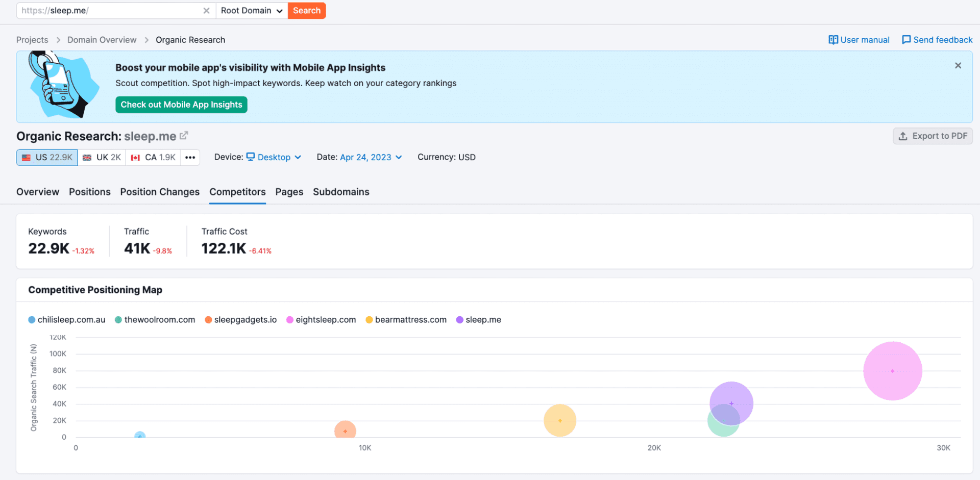Select the CA 1.9K database
Viewport: 980px width, 480px height.
pos(153,157)
